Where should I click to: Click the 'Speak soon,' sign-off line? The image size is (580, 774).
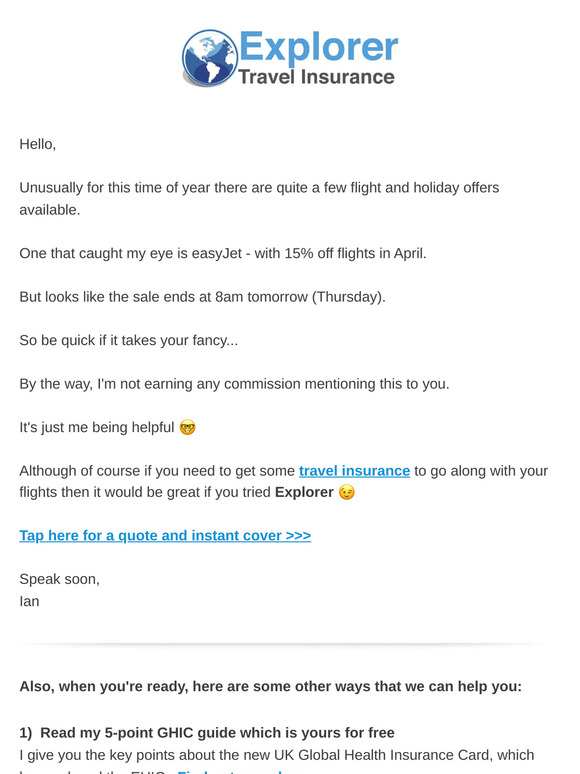click(59, 579)
